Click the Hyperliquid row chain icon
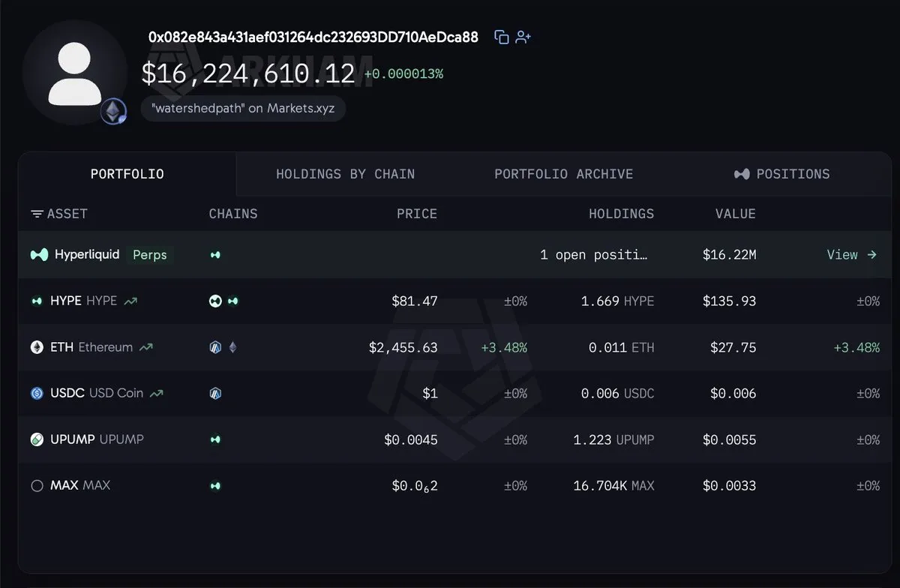 tap(215, 255)
